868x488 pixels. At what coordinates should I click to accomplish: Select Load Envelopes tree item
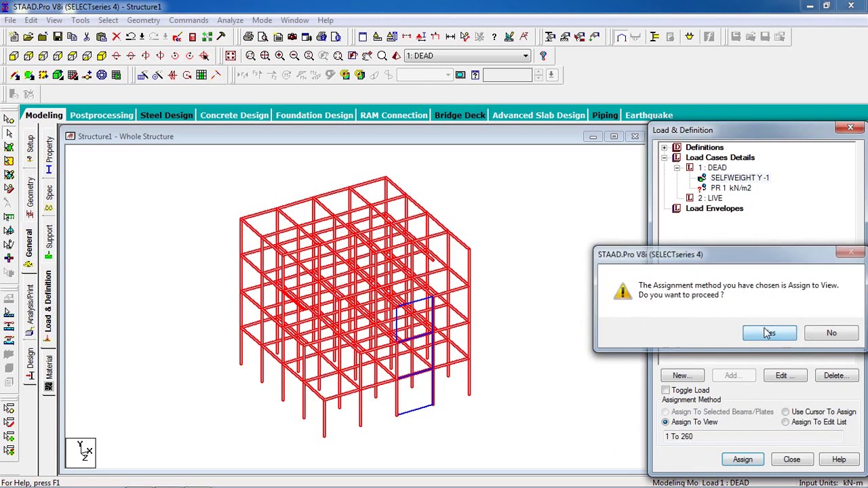point(714,208)
